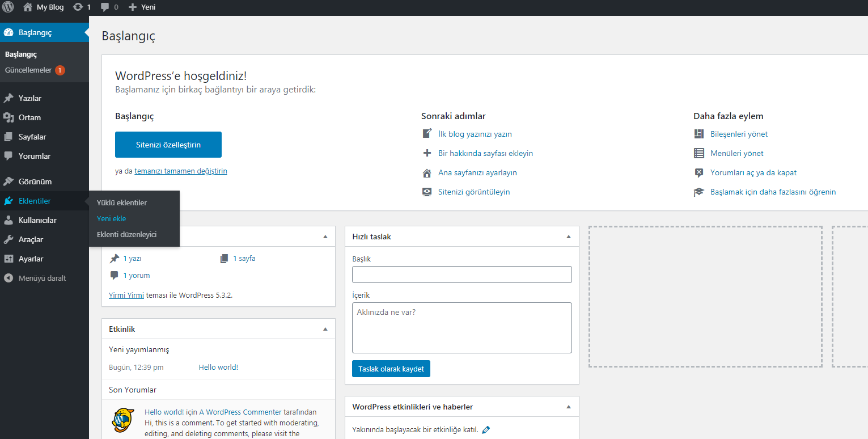Screen dimensions: 868x439
Task: Click Taslak olarak kaydet button
Action: tap(391, 369)
